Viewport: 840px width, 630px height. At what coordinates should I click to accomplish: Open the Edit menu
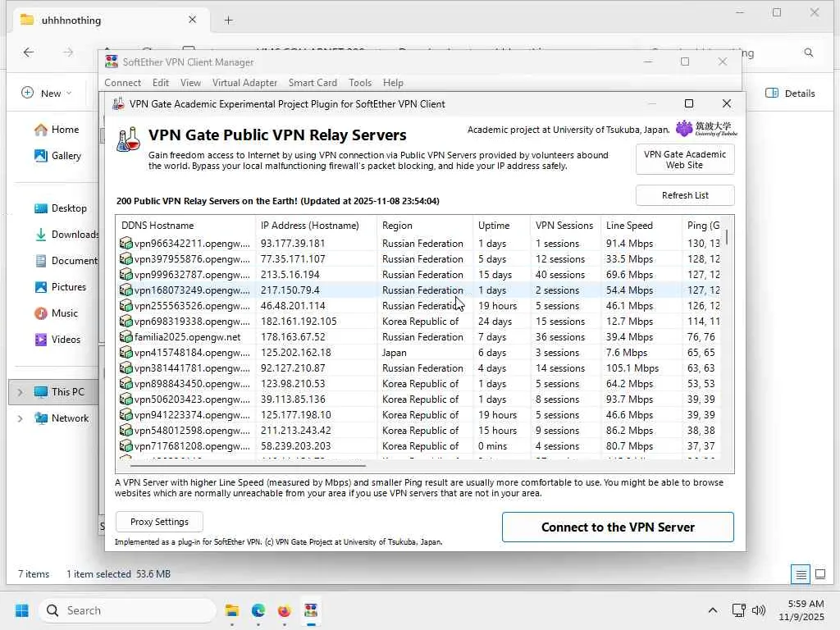(160, 83)
